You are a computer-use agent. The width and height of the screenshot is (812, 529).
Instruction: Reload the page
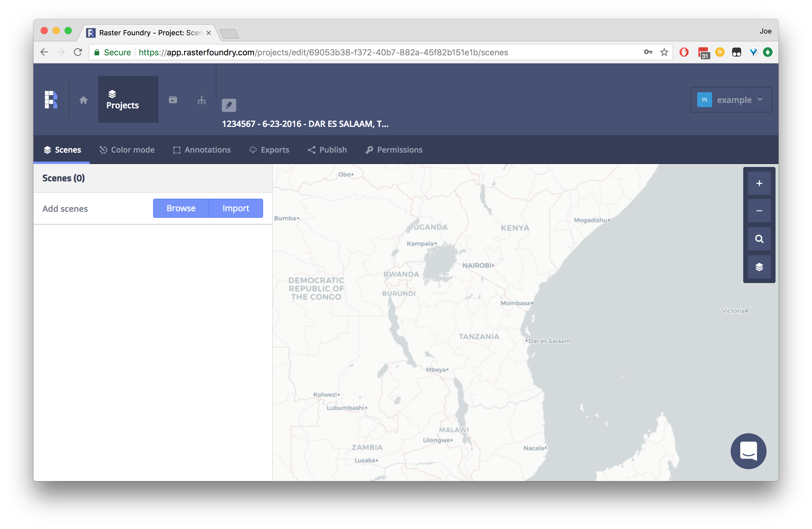point(78,52)
